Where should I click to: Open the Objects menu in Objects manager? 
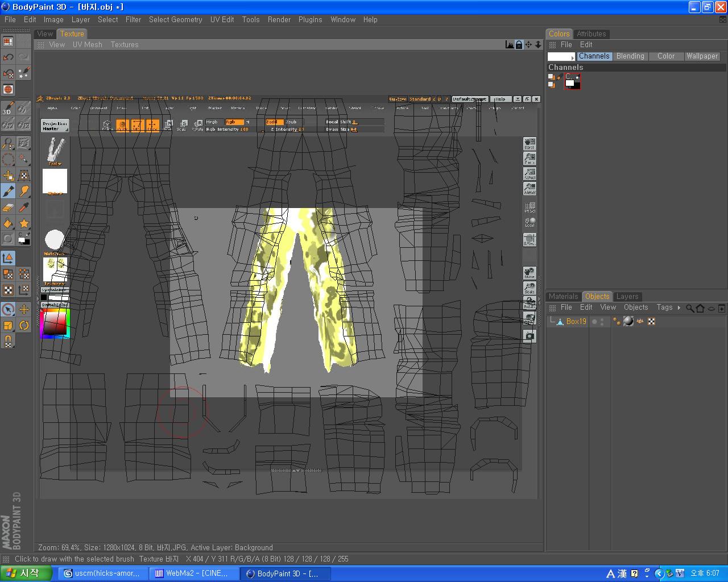pos(636,307)
